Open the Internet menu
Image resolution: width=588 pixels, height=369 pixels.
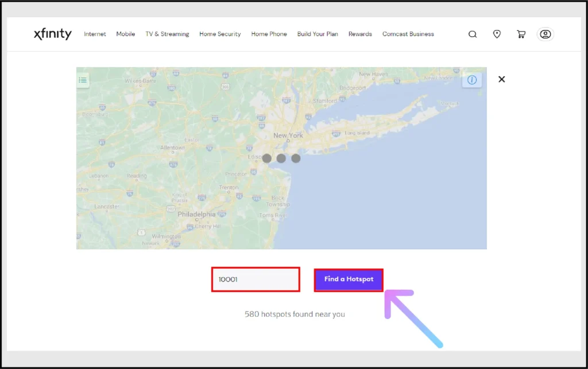(x=95, y=34)
